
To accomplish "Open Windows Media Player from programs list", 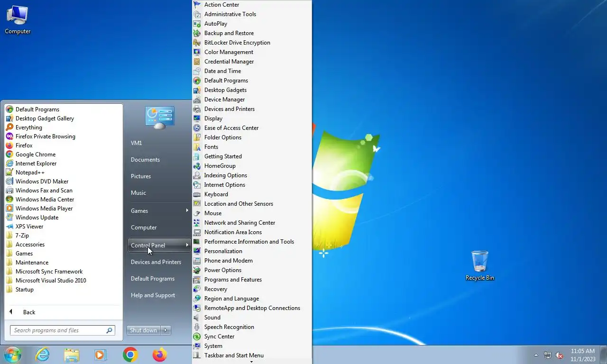I will (64, 209).
